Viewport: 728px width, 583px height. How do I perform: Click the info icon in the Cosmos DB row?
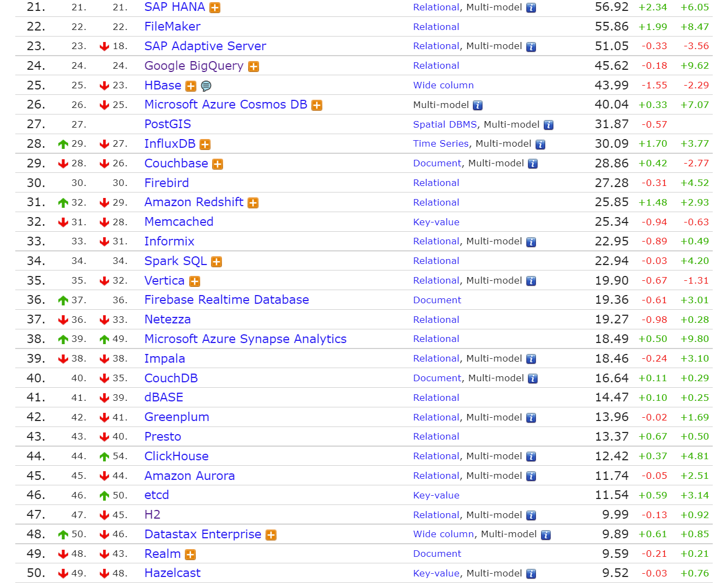pyautogui.click(x=478, y=105)
